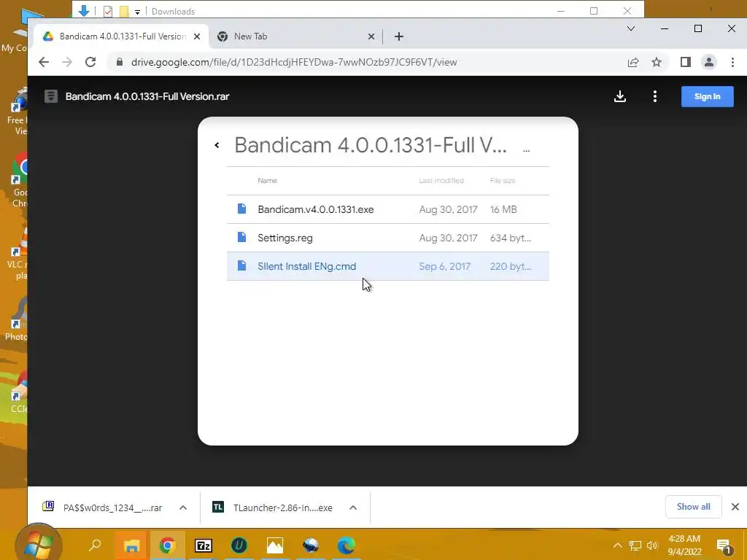Click the taskbar clock showing 4:28 AM
Image resolution: width=747 pixels, height=560 pixels.
[684, 545]
